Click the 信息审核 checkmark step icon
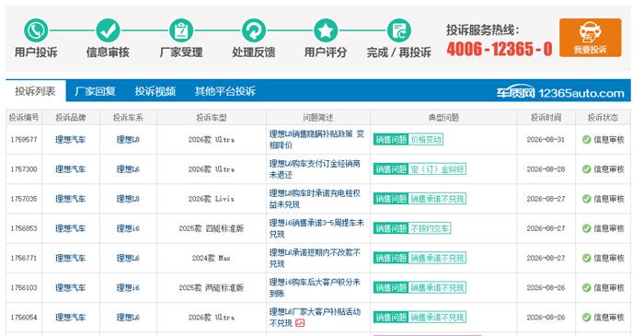The height and width of the screenshot is (336, 644). [108, 30]
